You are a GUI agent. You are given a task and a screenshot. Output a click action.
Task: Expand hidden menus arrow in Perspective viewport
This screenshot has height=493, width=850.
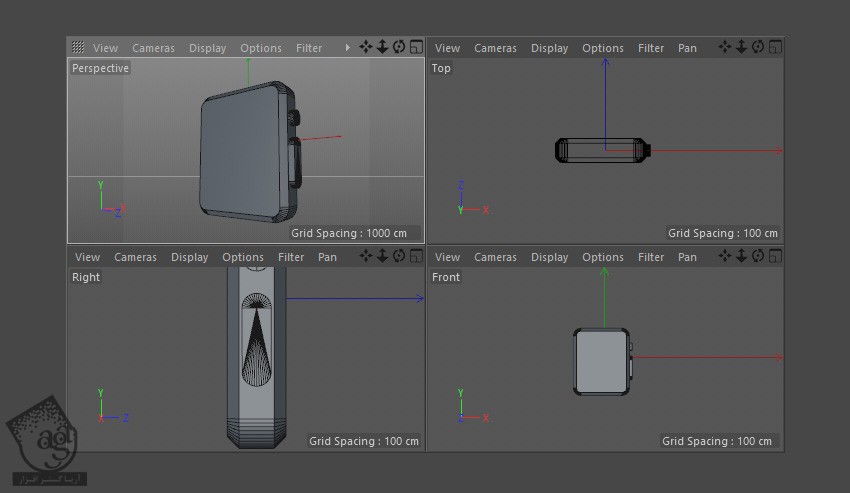coord(348,47)
